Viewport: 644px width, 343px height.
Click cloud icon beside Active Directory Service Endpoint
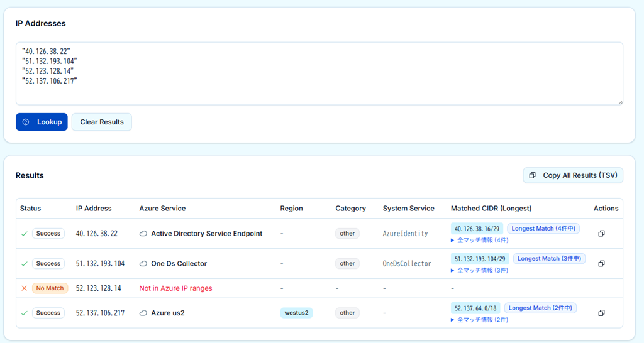click(x=143, y=234)
